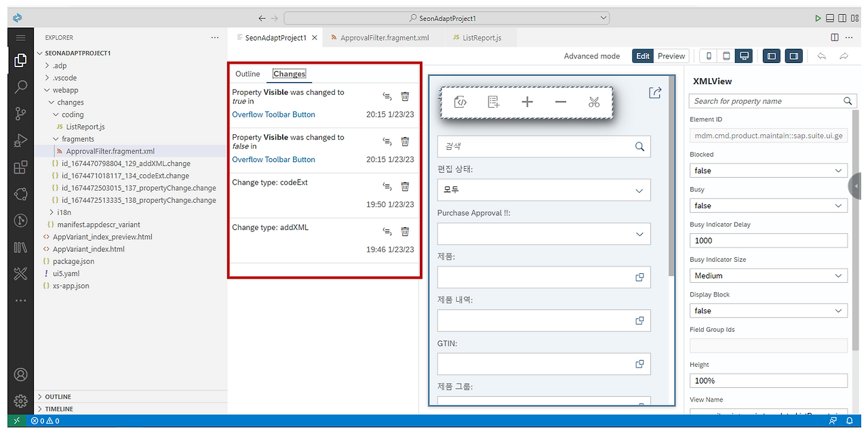Click the code extension icon in floating toolbar
This screenshot has width=868, height=434.
point(460,102)
